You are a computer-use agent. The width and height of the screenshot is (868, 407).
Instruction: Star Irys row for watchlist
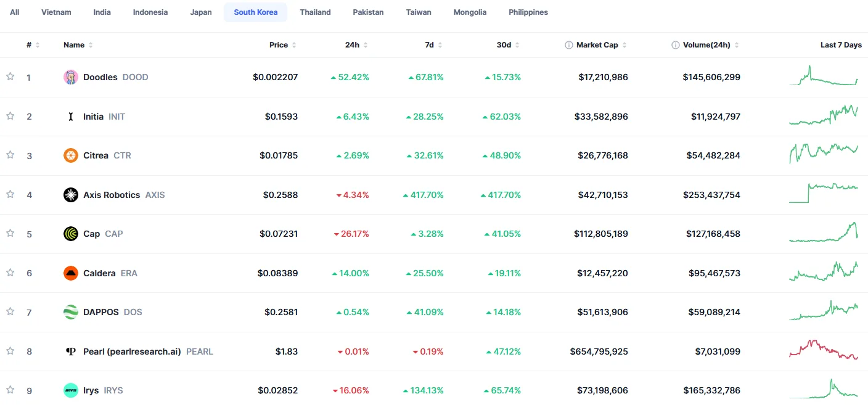coord(10,390)
